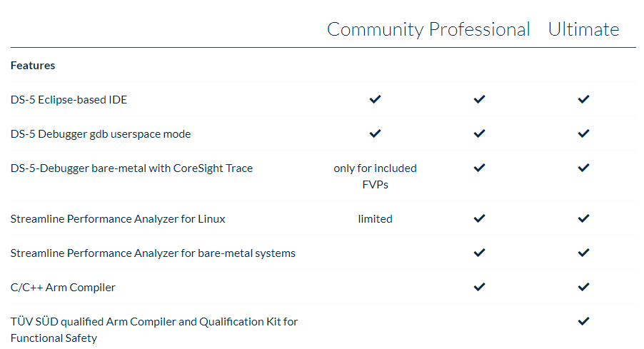Click Professional checkmark for DS-5 Eclipse-based IDE
This screenshot has height=349, width=644.
tap(479, 99)
